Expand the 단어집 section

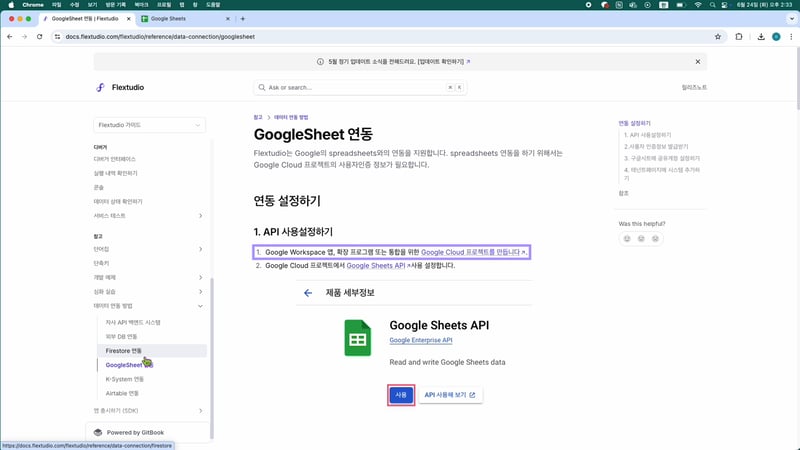200,249
